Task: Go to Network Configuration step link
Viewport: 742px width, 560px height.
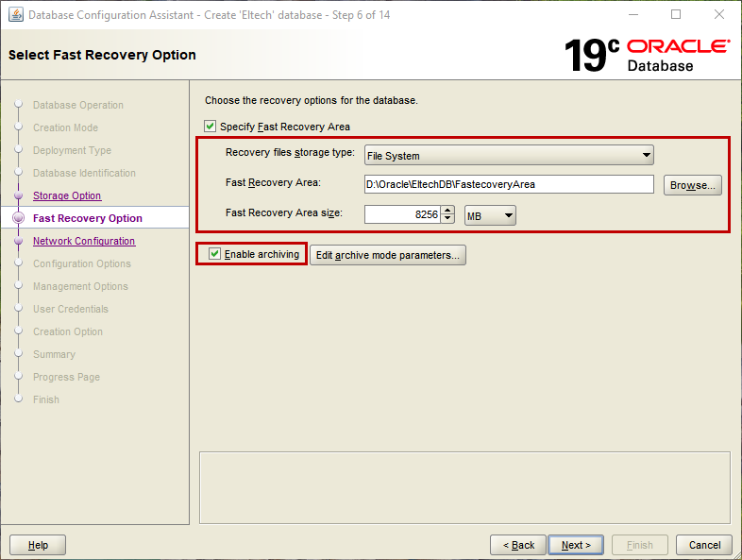Action: (x=84, y=241)
